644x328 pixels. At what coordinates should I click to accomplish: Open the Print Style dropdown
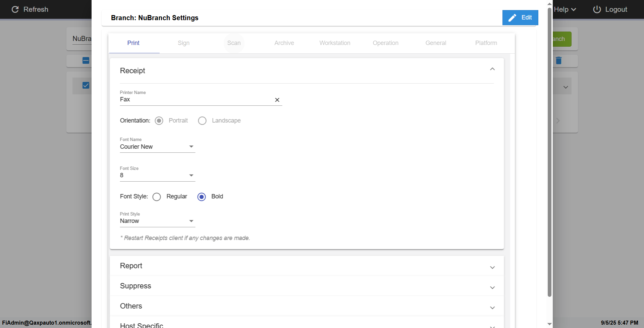(157, 221)
